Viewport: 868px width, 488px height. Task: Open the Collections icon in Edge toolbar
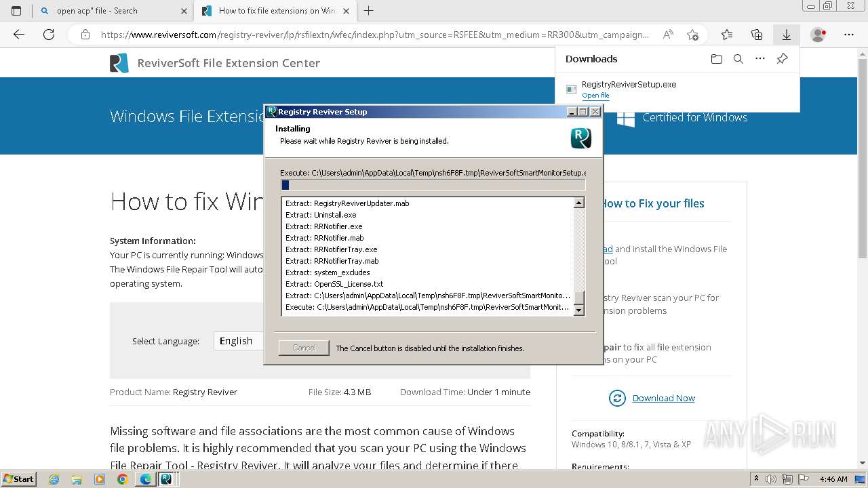[x=757, y=35]
